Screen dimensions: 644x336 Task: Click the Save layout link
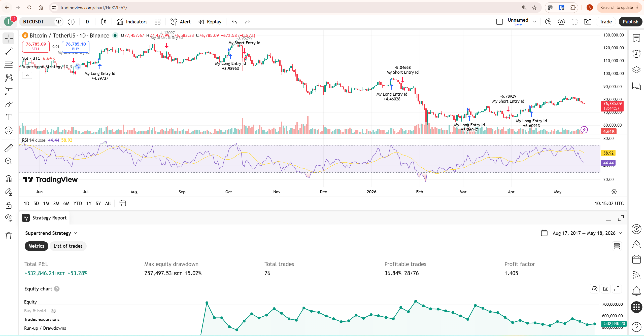pos(518,24)
